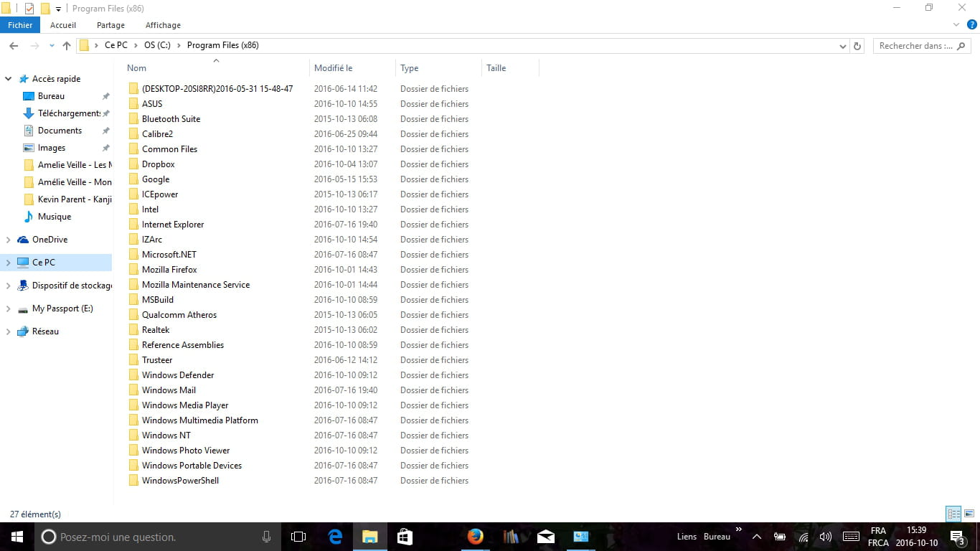
Task: Open the Partage ribbon tab
Action: tap(110, 25)
